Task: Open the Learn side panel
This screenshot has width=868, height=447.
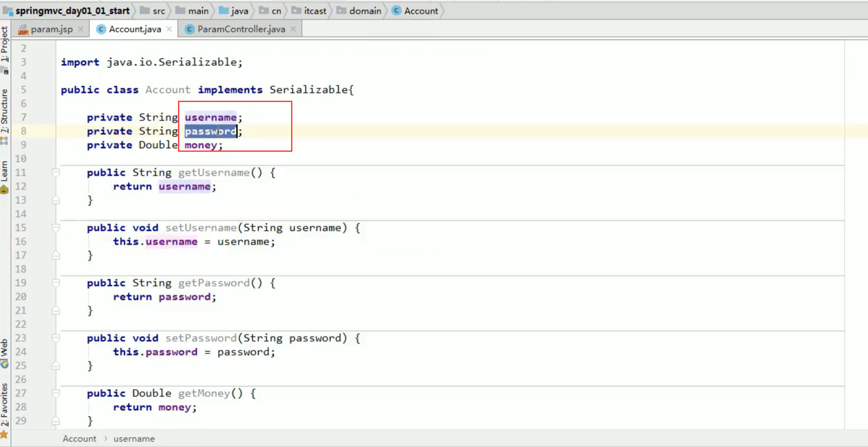Action: pyautogui.click(x=5, y=171)
